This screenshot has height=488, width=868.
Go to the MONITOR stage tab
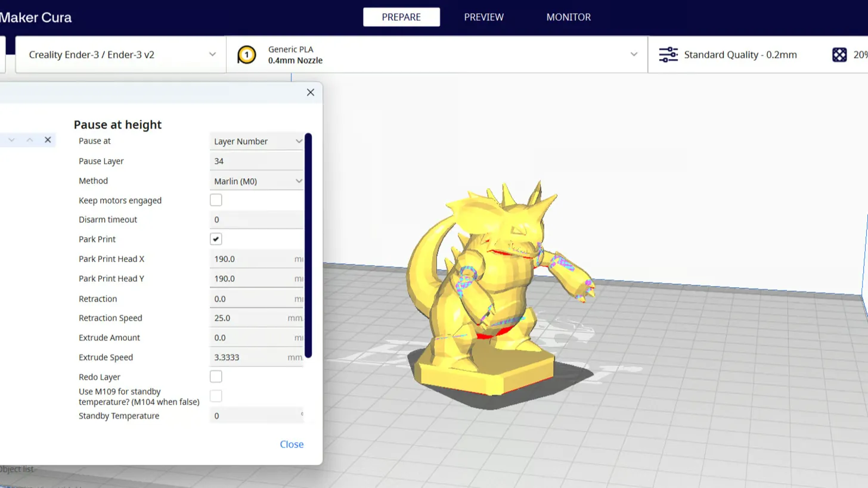point(568,17)
